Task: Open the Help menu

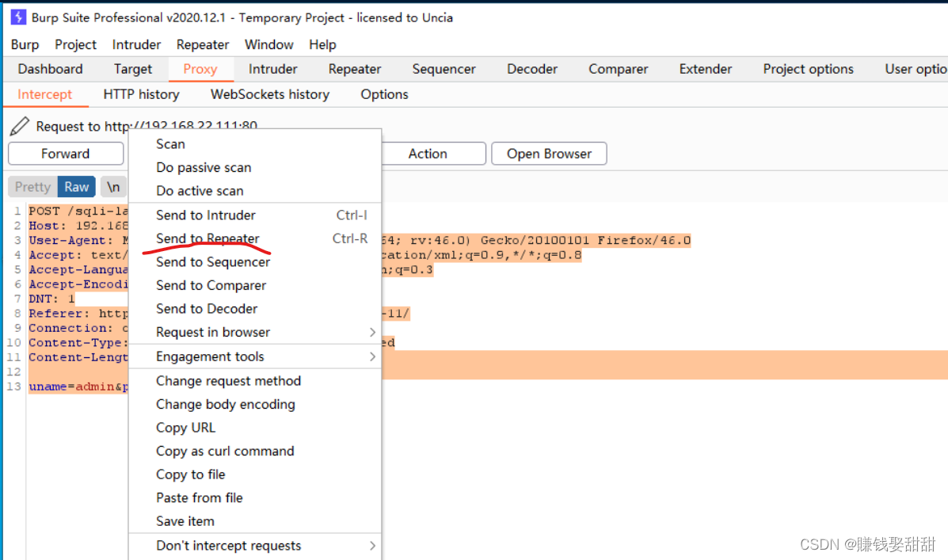Action: tap(322, 44)
